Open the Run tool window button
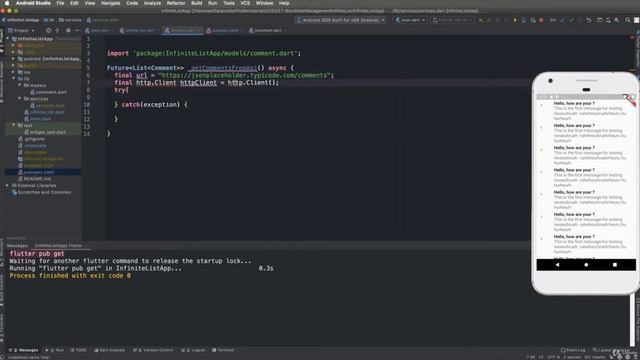The image size is (640, 360). [x=55, y=350]
